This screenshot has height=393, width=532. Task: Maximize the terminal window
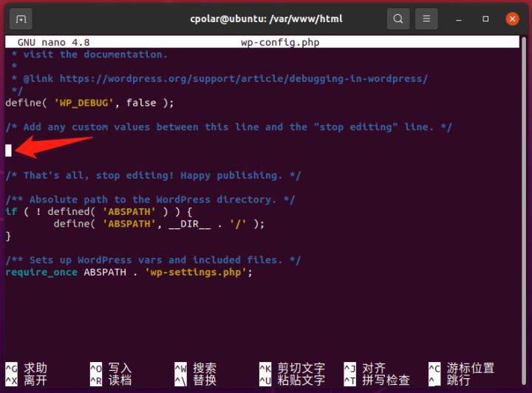click(485, 19)
